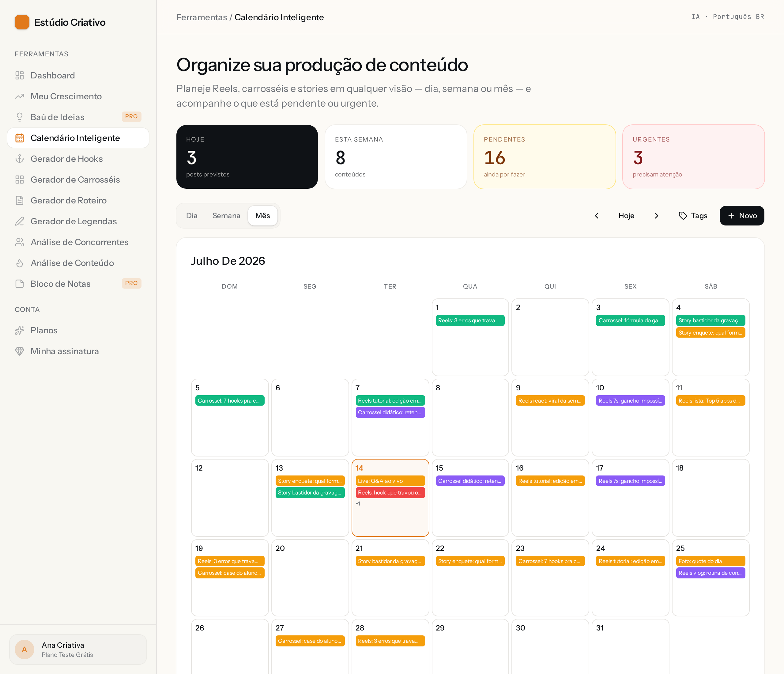This screenshot has width=784, height=674.
Task: Select the Mês view tab
Action: click(262, 216)
